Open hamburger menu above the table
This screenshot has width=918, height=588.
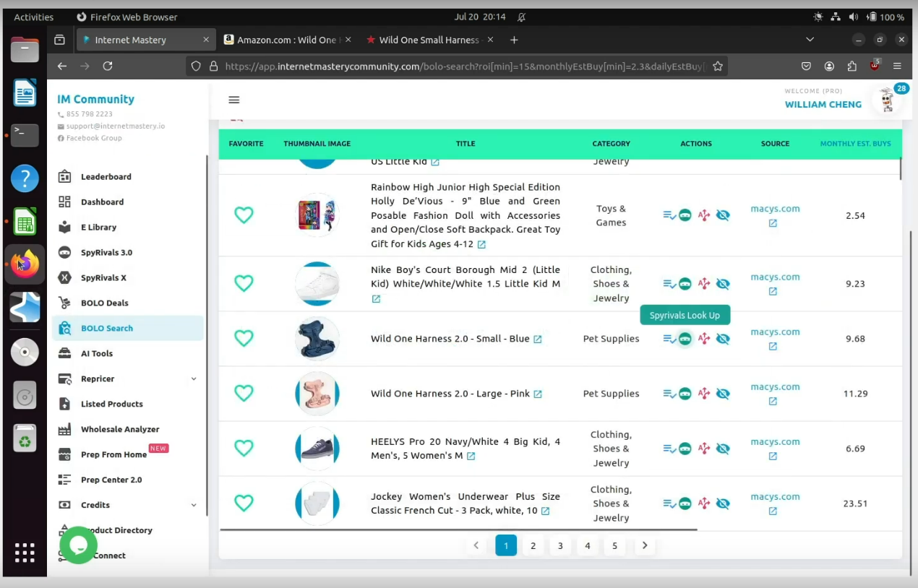tap(233, 100)
